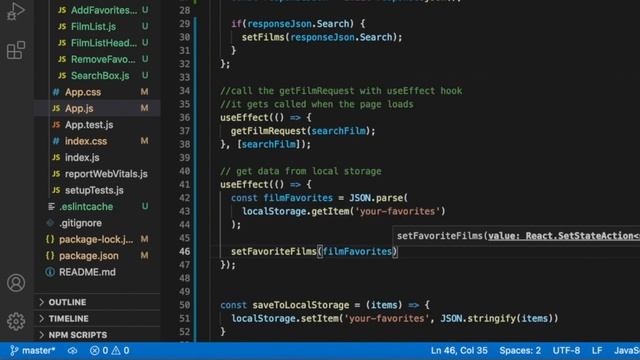This screenshot has width=640, height=360.
Task: Open package-lock.json file
Action: tap(97, 239)
